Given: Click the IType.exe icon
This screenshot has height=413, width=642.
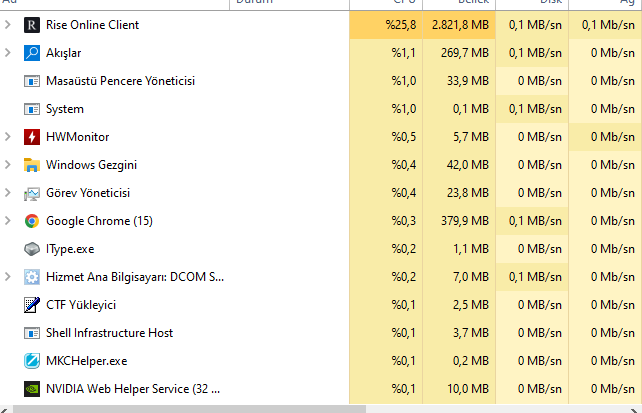Looking at the screenshot, I should (x=32, y=249).
